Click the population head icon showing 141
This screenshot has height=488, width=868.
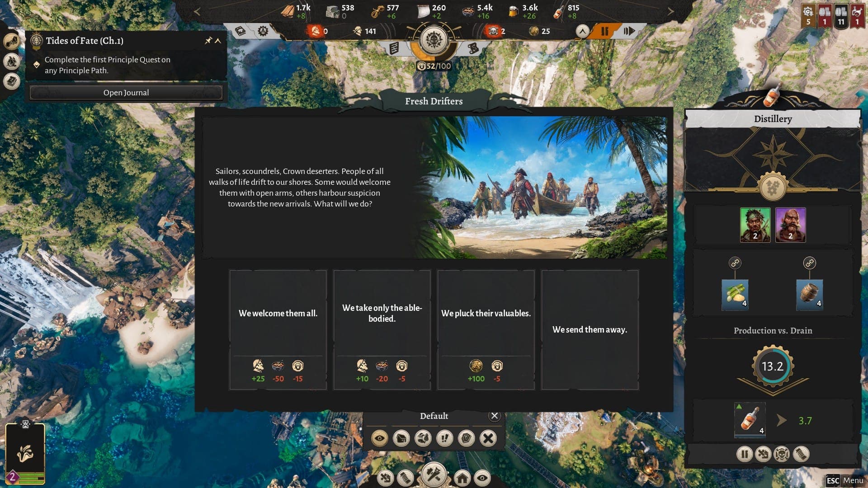click(358, 31)
